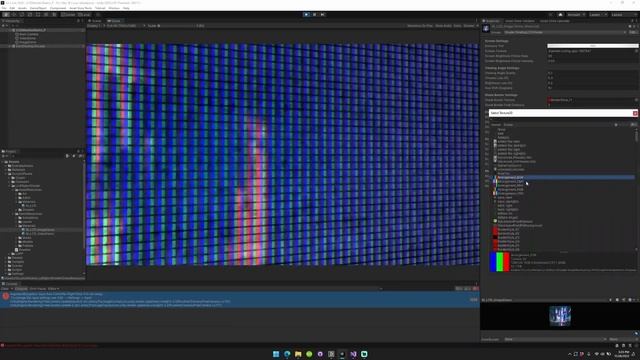Open the material Shader dropdown

click(564, 32)
